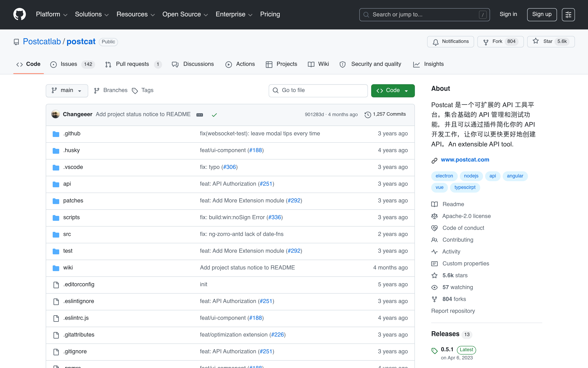Click the GitHub logo icon

coord(19,14)
